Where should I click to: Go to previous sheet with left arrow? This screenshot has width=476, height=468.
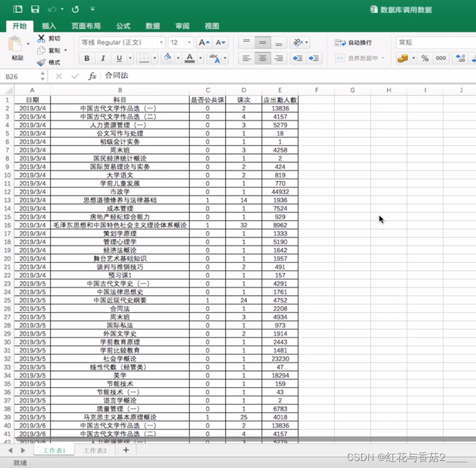10,450
